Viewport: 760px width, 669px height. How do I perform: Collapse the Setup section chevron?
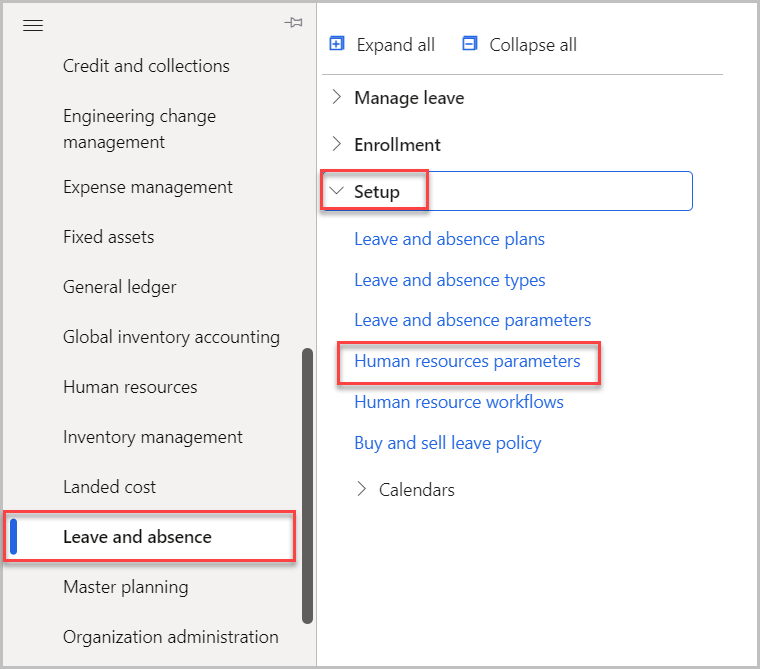tap(337, 191)
